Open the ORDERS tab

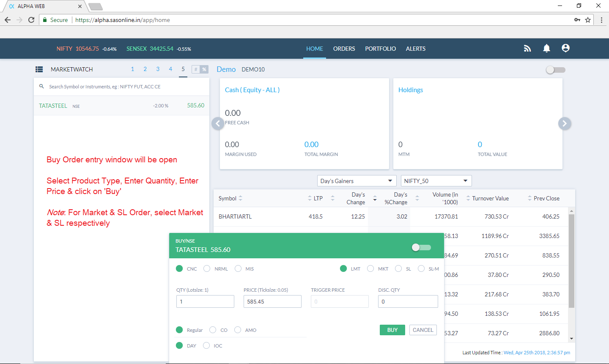[x=344, y=49]
